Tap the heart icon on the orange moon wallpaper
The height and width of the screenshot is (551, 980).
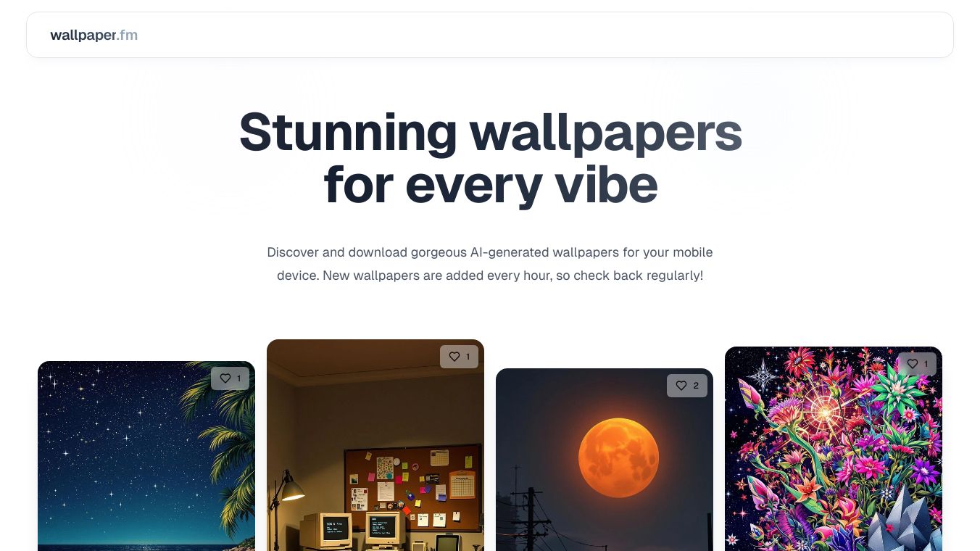[688, 386]
